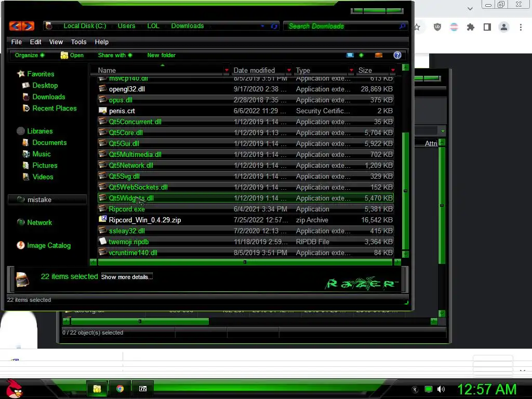Open Chrome from the taskbar
The height and width of the screenshot is (399, 532).
[120, 389]
